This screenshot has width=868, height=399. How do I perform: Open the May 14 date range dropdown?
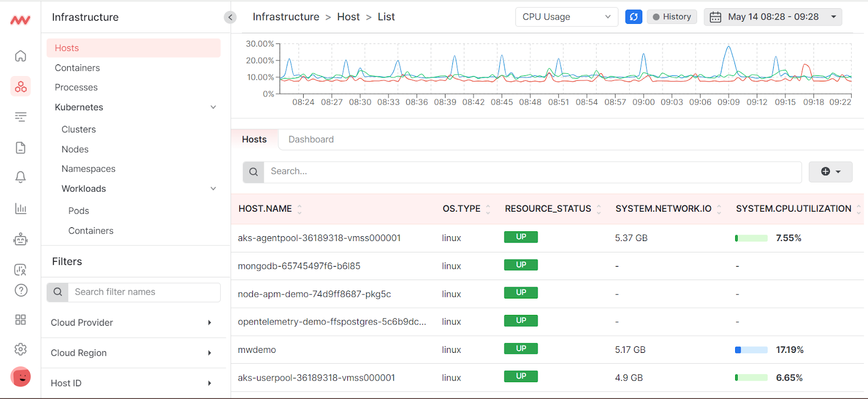[x=773, y=17]
